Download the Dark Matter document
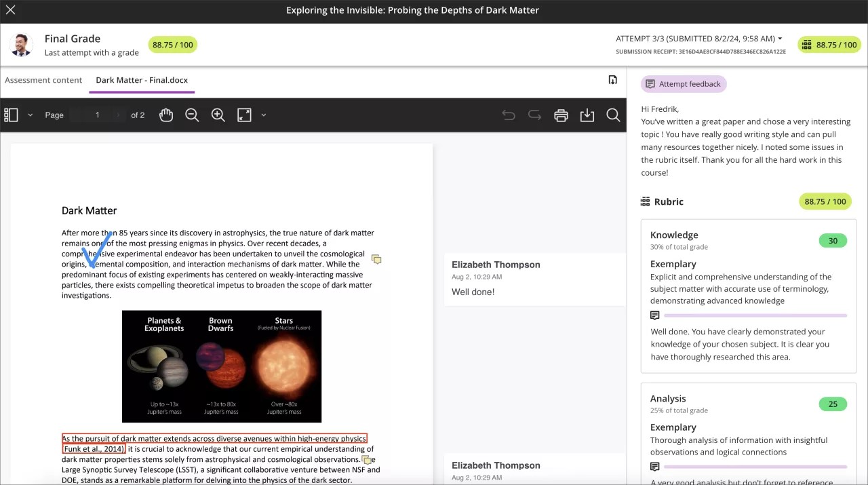This screenshot has height=485, width=868. (x=587, y=115)
